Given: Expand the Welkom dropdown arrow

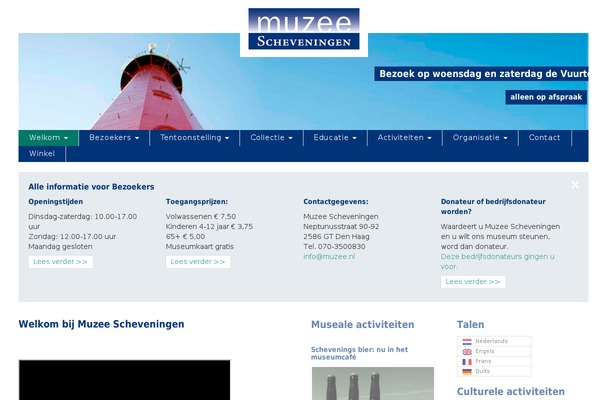Looking at the screenshot, I should pos(66,138).
